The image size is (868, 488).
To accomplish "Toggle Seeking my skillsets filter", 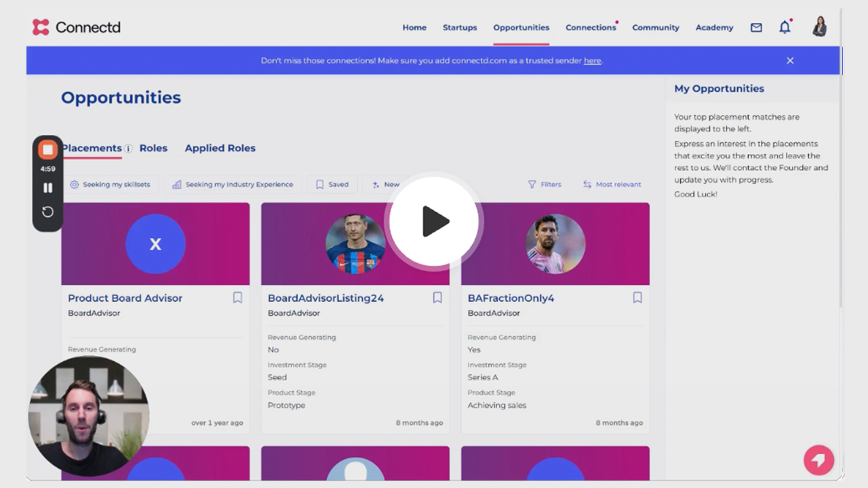I will point(110,184).
